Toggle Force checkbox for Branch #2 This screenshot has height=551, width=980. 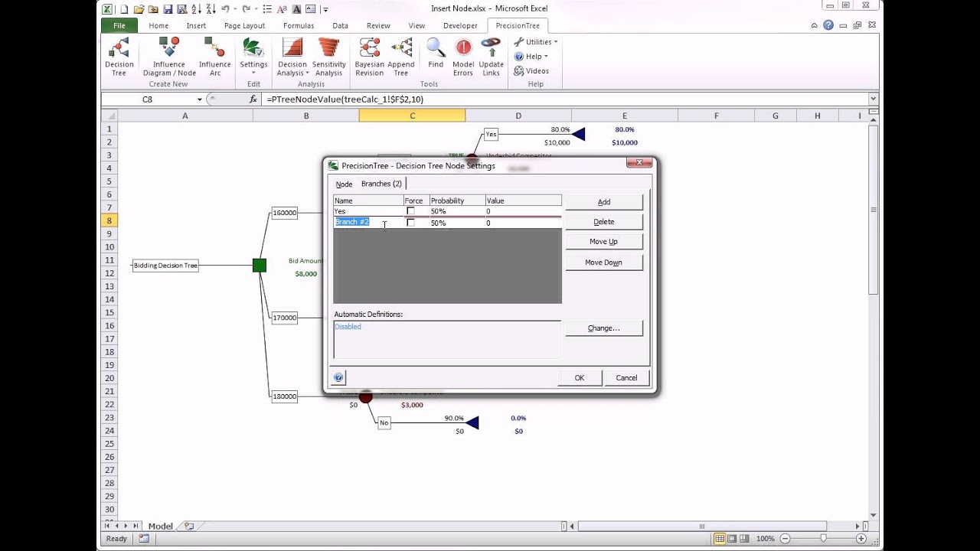coord(411,223)
